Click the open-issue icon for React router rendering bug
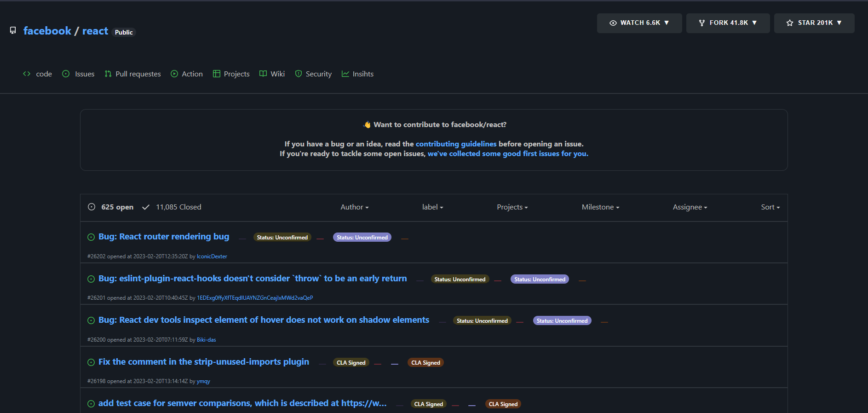Screen dimensions: 868x413 [91, 237]
